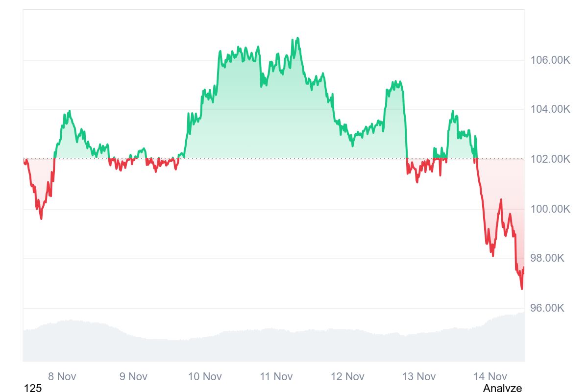Click the highest green peak of the chart
Screen dimensions: 588x392
coord(297,38)
